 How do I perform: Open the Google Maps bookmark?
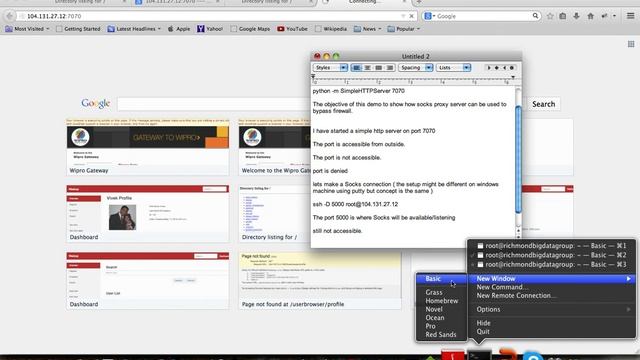pyautogui.click(x=250, y=29)
